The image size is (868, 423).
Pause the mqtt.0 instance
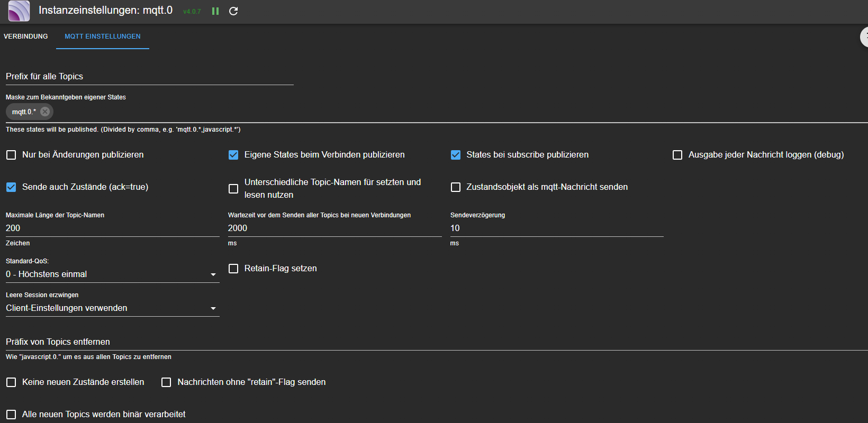[215, 11]
